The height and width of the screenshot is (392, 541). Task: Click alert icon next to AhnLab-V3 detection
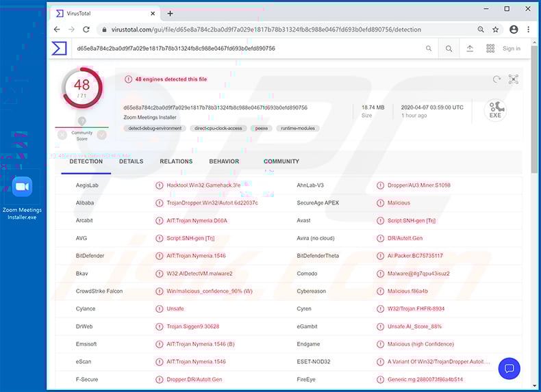tap(380, 185)
